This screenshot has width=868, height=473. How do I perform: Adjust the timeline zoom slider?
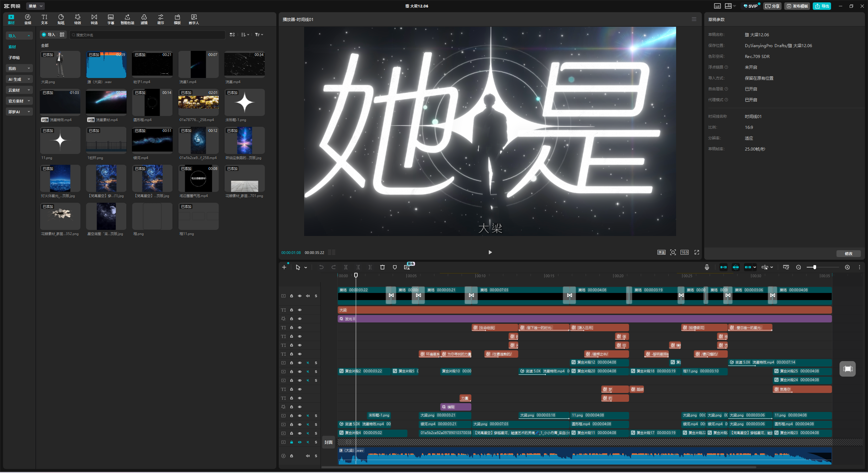pos(814,267)
